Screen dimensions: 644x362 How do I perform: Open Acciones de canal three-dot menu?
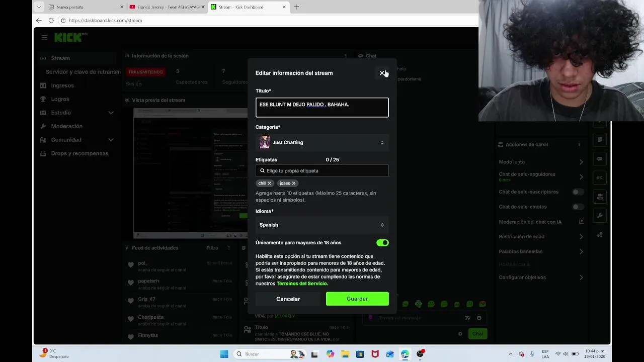[579, 144]
